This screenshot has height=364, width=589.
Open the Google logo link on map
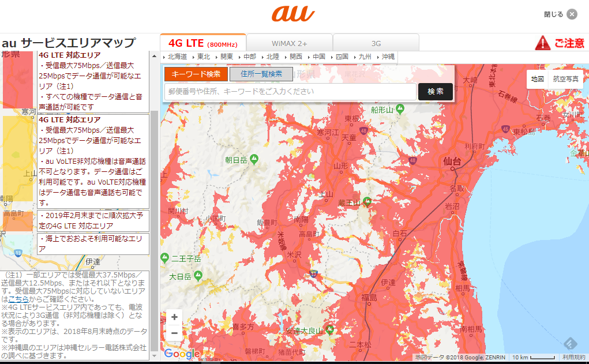pyautogui.click(x=182, y=354)
